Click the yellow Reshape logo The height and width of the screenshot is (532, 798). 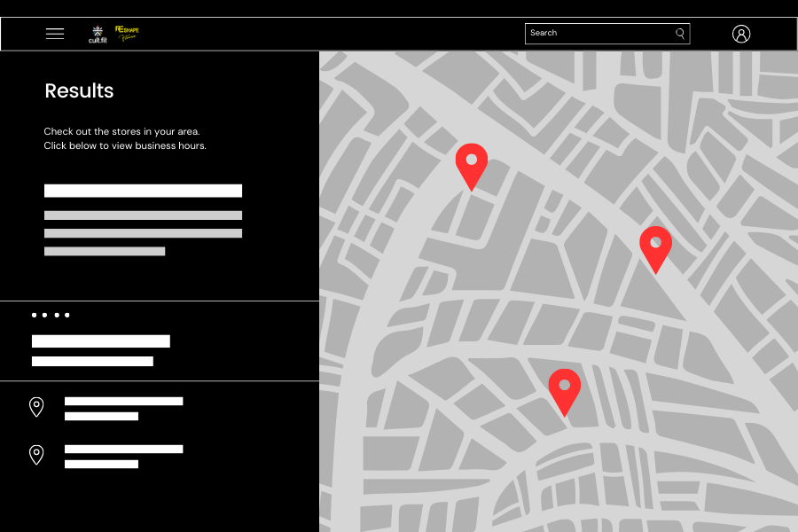click(127, 33)
